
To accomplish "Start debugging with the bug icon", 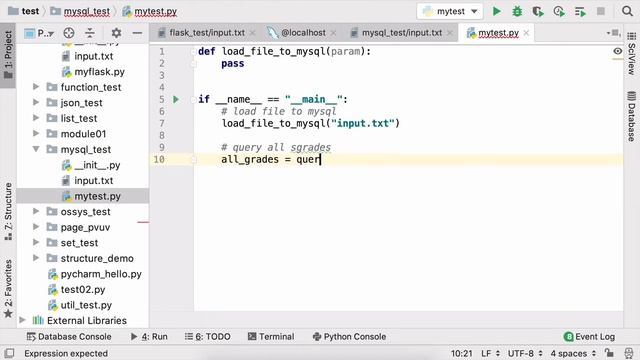I will pos(517,11).
